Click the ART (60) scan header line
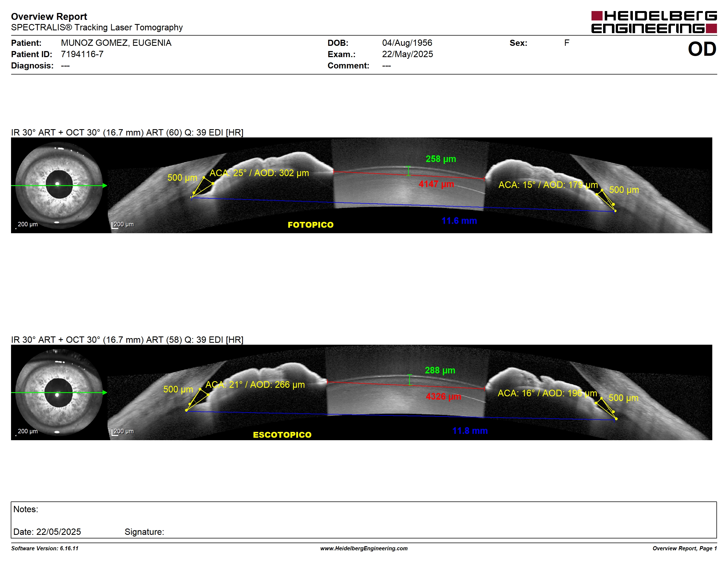 click(127, 132)
